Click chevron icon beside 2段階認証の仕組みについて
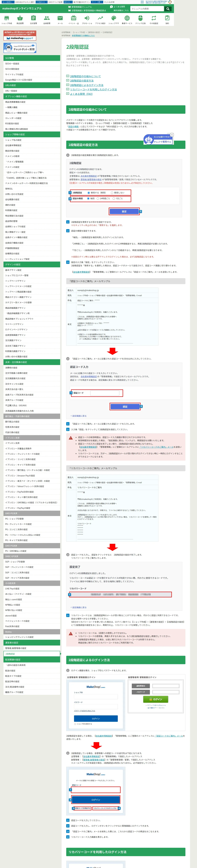197x868 pixels. (68, 76)
